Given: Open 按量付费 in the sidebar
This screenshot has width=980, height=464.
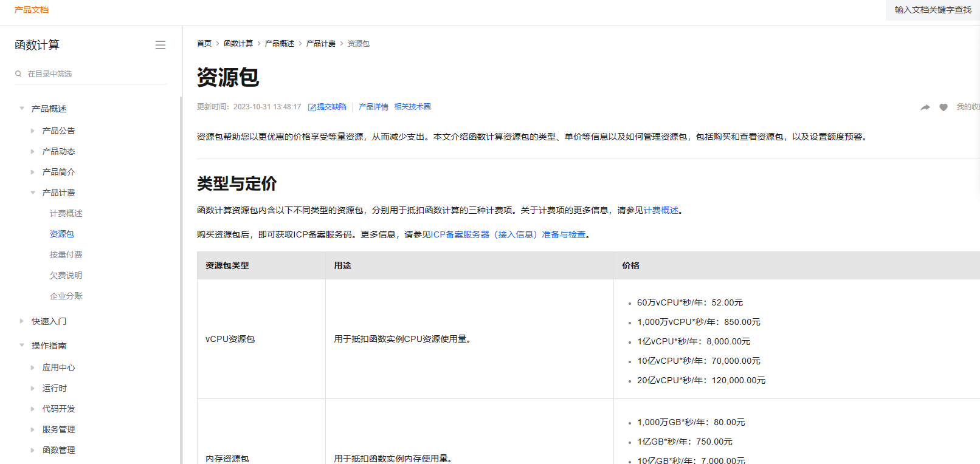Looking at the screenshot, I should click(66, 254).
